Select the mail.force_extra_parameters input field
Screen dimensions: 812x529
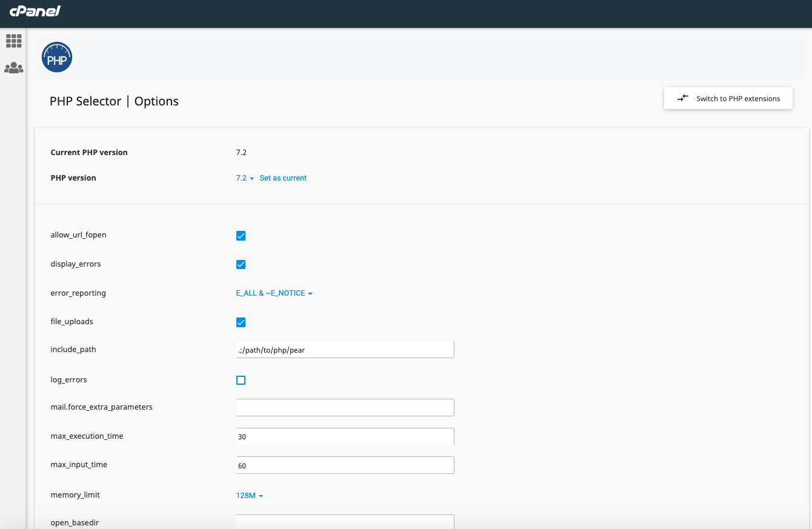click(345, 407)
